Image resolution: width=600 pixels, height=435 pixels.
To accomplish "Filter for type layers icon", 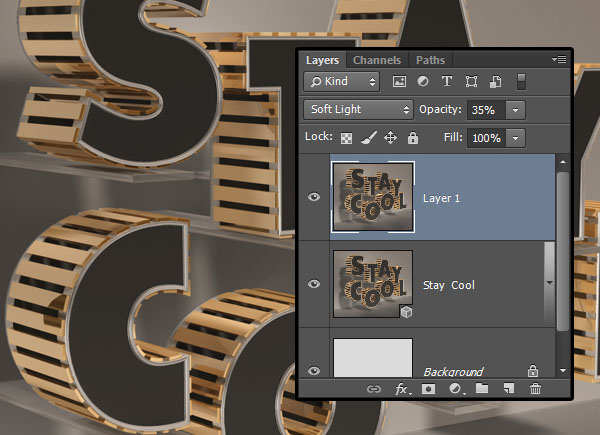I will point(447,81).
